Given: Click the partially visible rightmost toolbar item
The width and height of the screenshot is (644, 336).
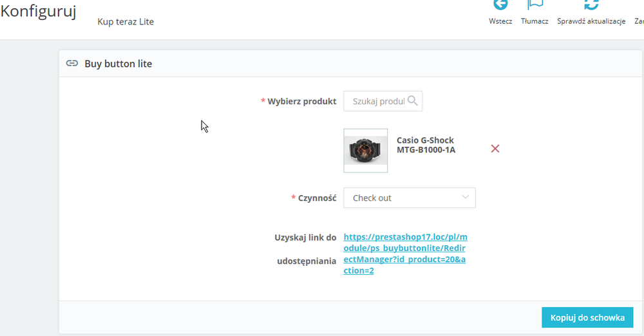Looking at the screenshot, I should click(639, 21).
